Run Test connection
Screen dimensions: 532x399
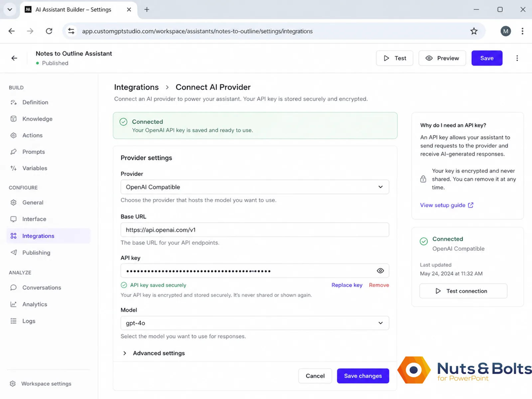pyautogui.click(x=463, y=291)
